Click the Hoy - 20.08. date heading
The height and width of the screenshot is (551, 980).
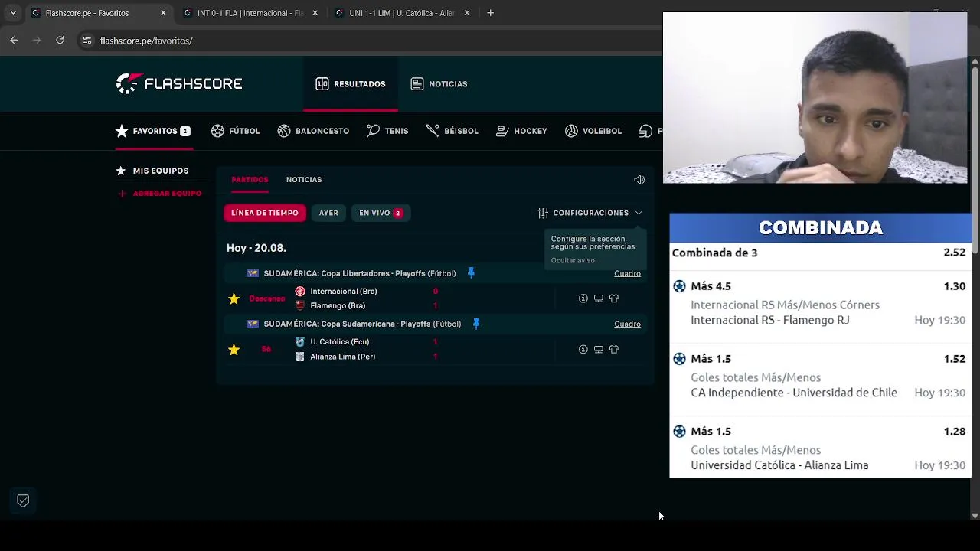click(x=256, y=248)
